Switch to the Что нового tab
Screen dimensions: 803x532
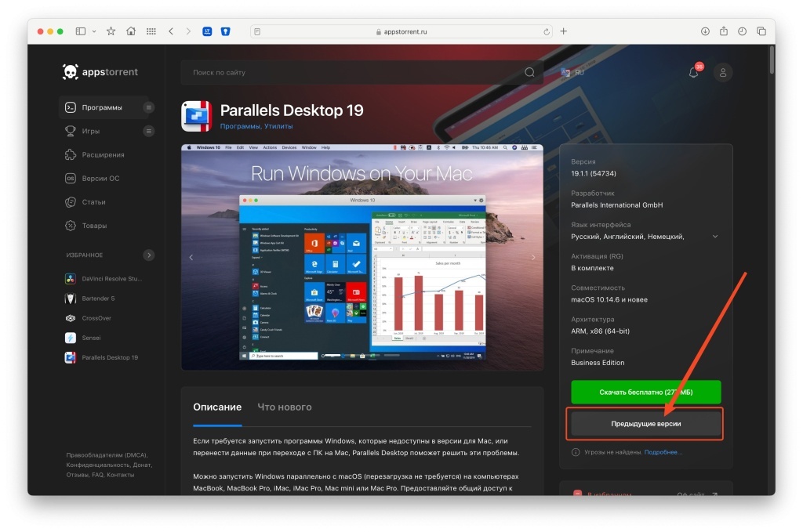click(x=284, y=407)
